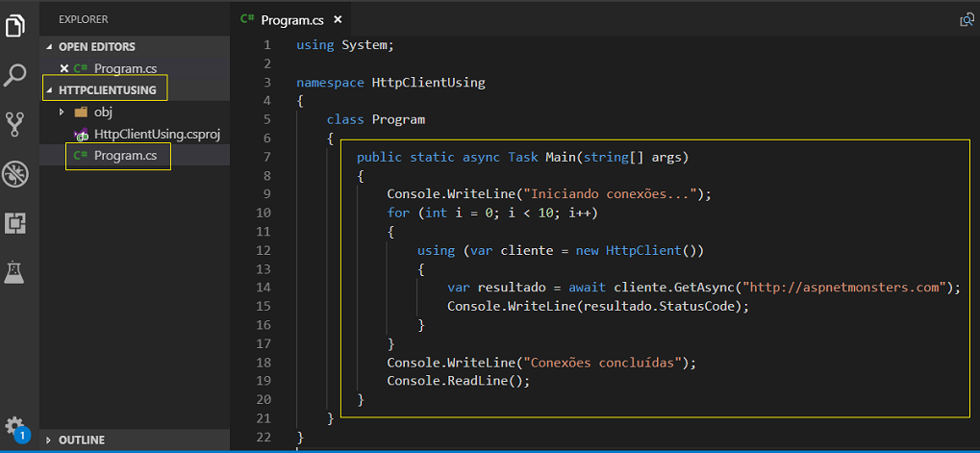Click the 'using (var cliente = new HttpClient())' line
This screenshot has width=980, height=453.
click(561, 251)
